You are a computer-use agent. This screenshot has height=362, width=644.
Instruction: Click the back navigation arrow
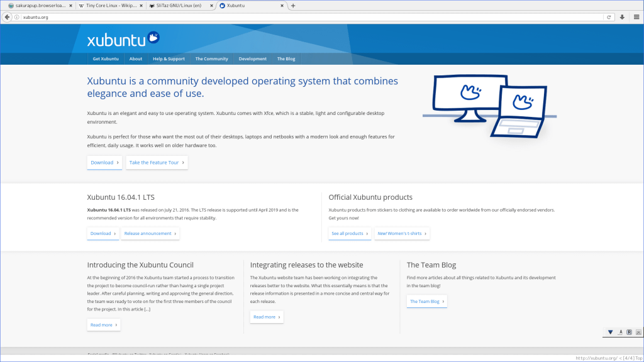coord(7,17)
